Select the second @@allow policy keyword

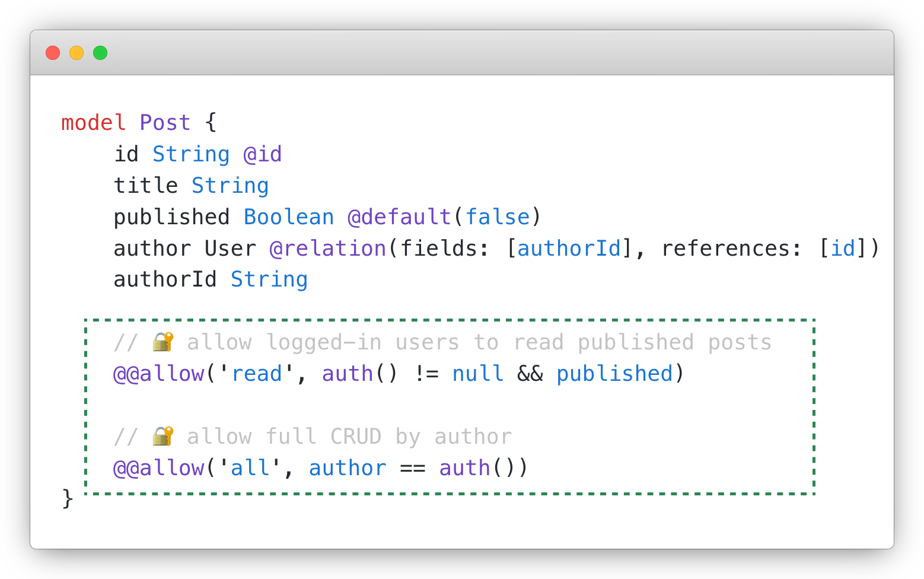pyautogui.click(x=158, y=467)
